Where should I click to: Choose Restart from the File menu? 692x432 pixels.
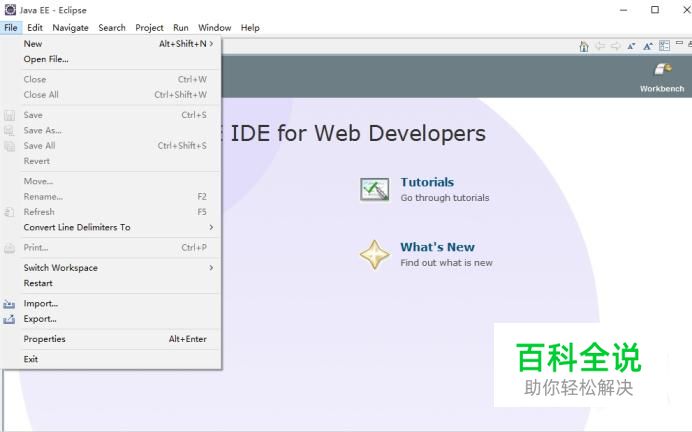pyautogui.click(x=110, y=283)
